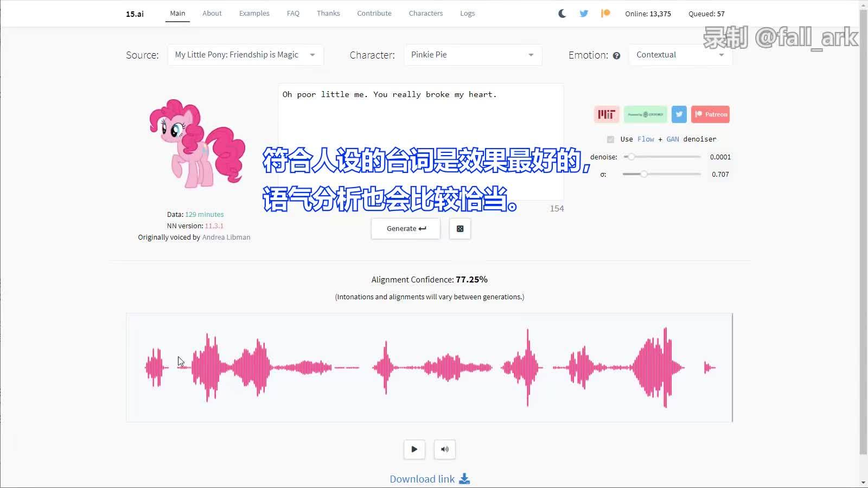Click the GAN link in denoiser label
The height and width of the screenshot is (488, 868).
click(673, 139)
